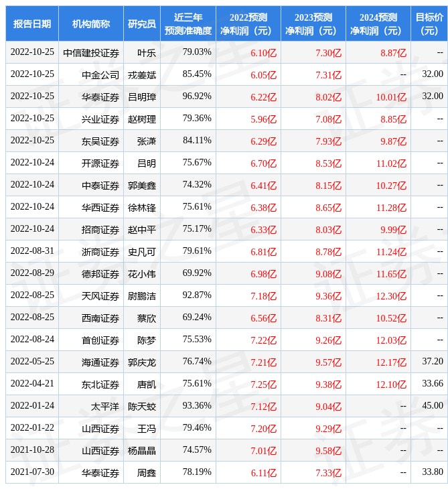Click researcher name 陈梦

pos(147,340)
